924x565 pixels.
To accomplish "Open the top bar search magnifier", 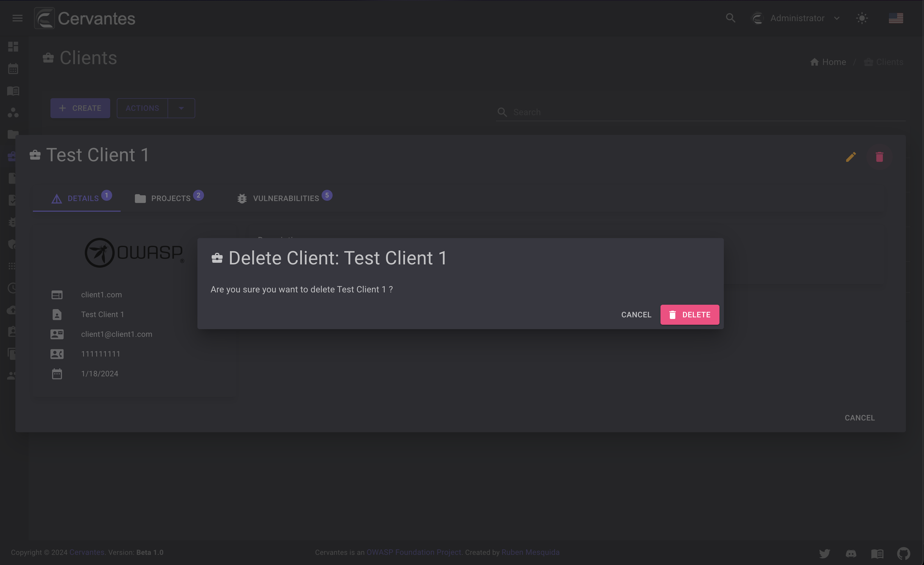I will (x=730, y=18).
